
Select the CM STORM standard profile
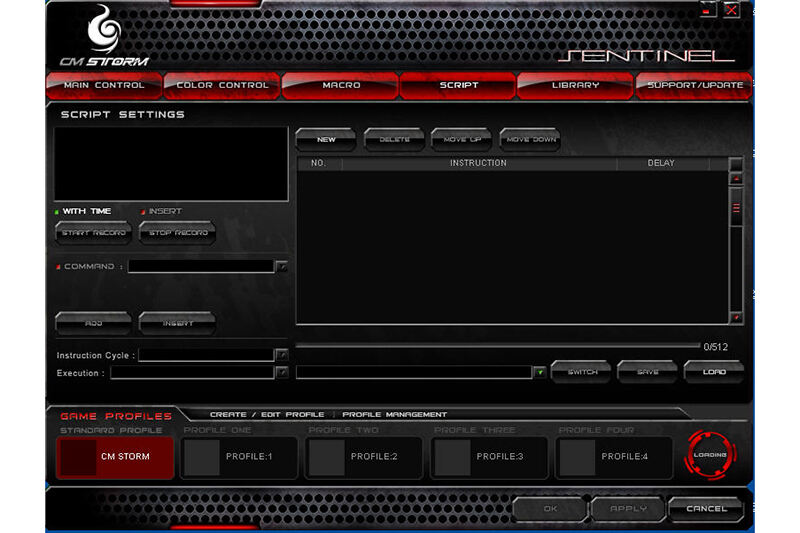click(x=115, y=457)
